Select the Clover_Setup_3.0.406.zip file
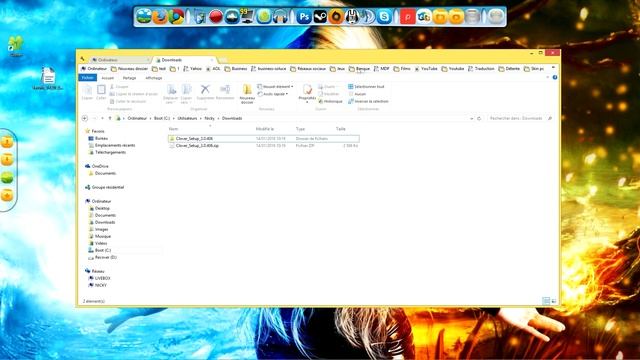This screenshot has width=640, height=360. click(264, 146)
